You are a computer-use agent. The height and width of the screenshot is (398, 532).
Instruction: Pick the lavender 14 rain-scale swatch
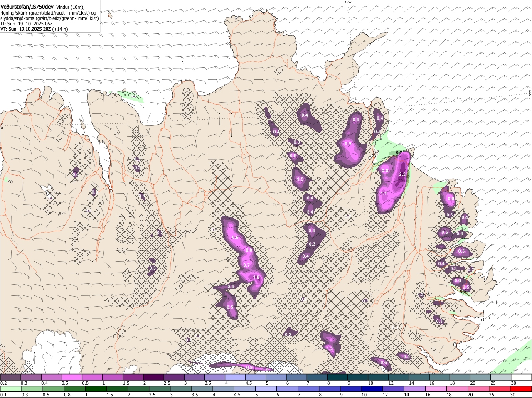(414, 389)
